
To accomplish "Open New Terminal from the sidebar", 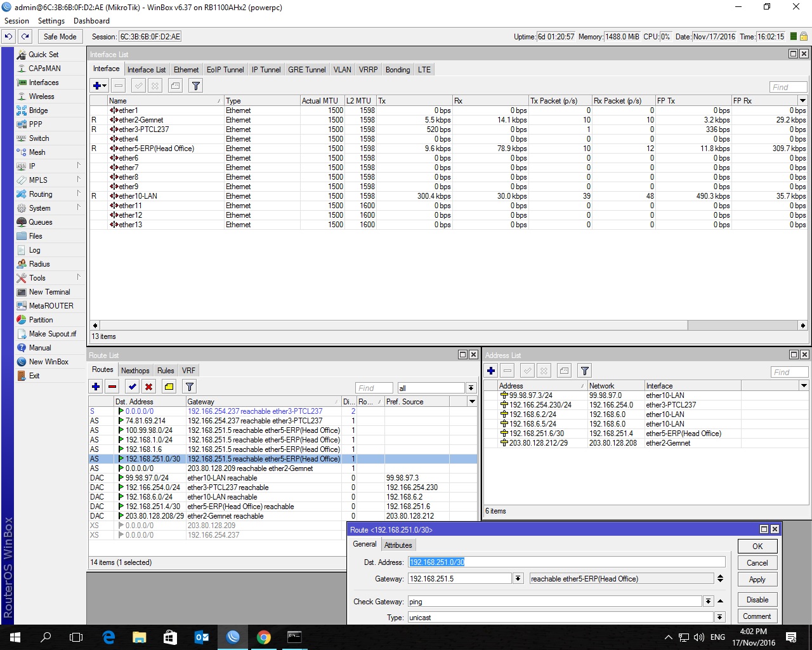I will [50, 291].
